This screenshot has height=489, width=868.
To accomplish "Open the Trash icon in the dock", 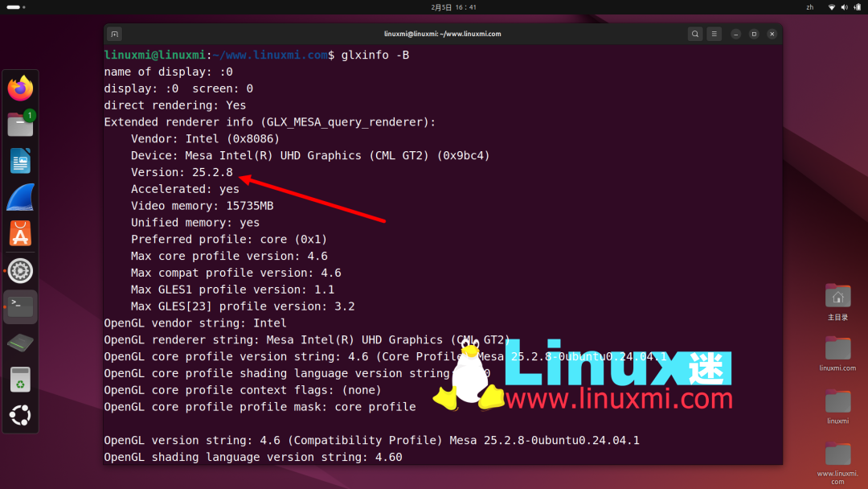I will pyautogui.click(x=20, y=380).
